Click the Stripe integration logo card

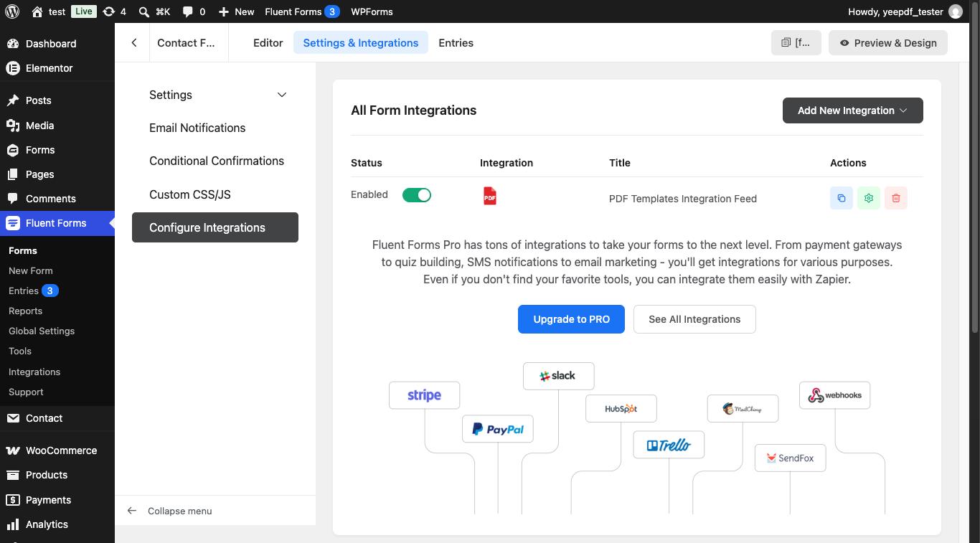click(x=424, y=395)
